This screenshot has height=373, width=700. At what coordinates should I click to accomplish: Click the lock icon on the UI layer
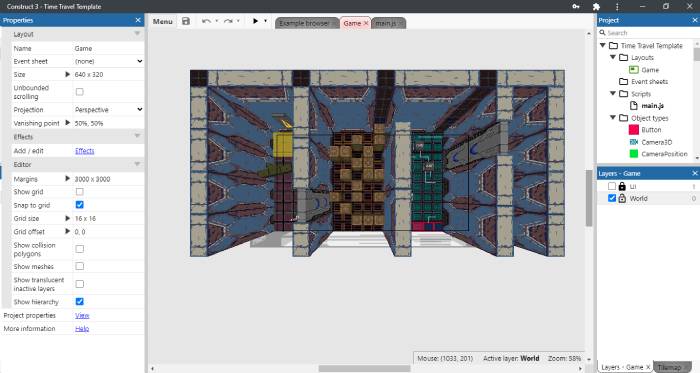click(622, 186)
